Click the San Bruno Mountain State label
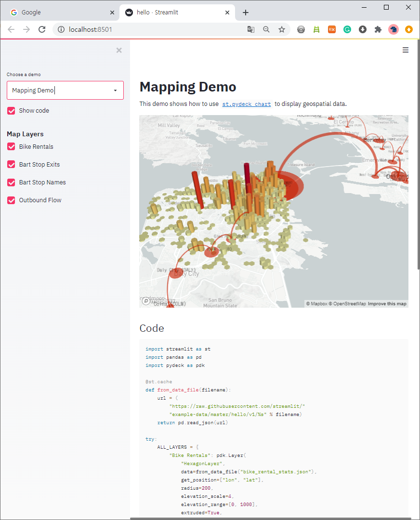Image resolution: width=420 pixels, height=520 pixels. 220,303
